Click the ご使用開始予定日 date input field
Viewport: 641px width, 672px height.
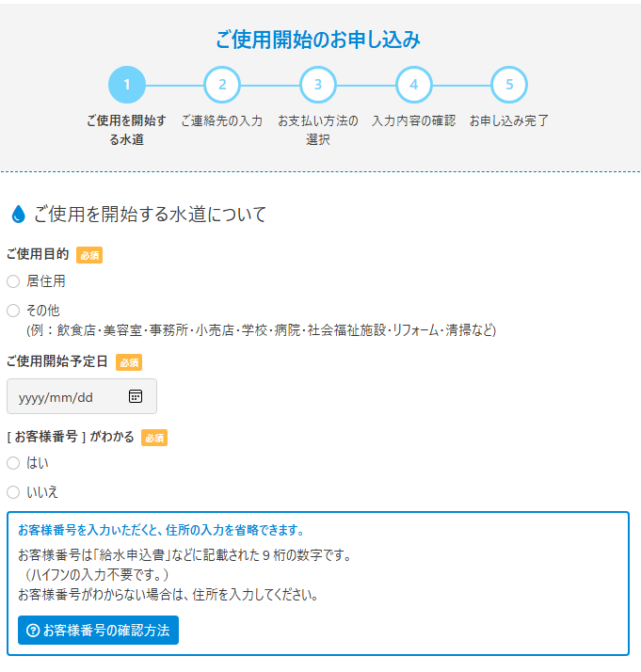point(71,396)
